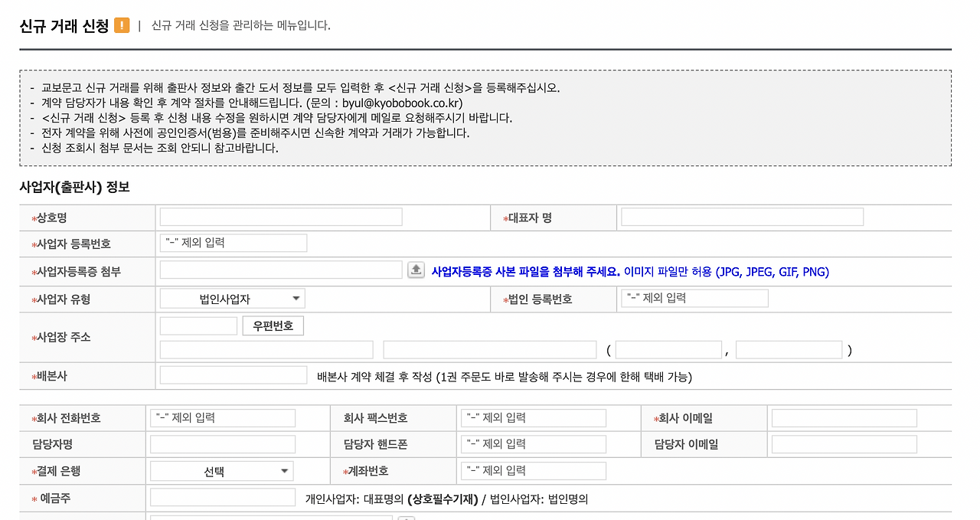Click the 예금주 account holder field
Screen dimensions: 980x520
[x=221, y=497]
